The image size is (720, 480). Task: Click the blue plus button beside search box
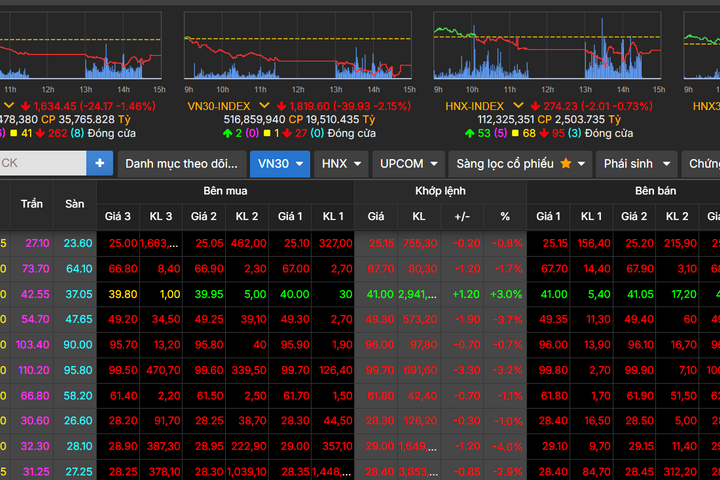click(99, 163)
